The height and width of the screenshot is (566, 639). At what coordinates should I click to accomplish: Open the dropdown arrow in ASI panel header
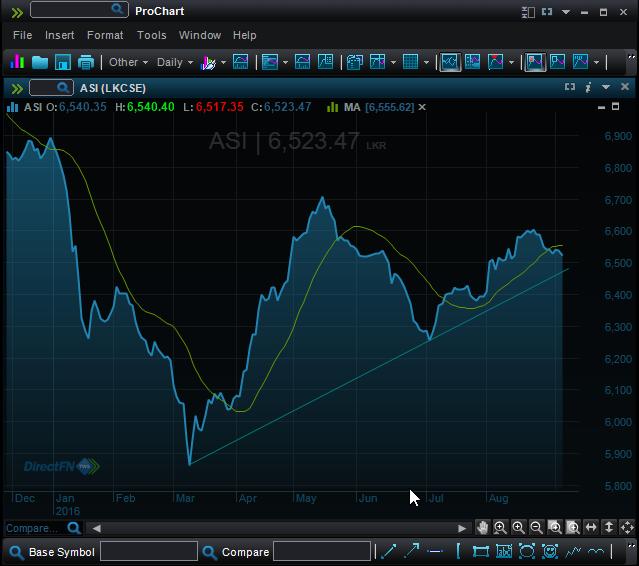point(606,87)
